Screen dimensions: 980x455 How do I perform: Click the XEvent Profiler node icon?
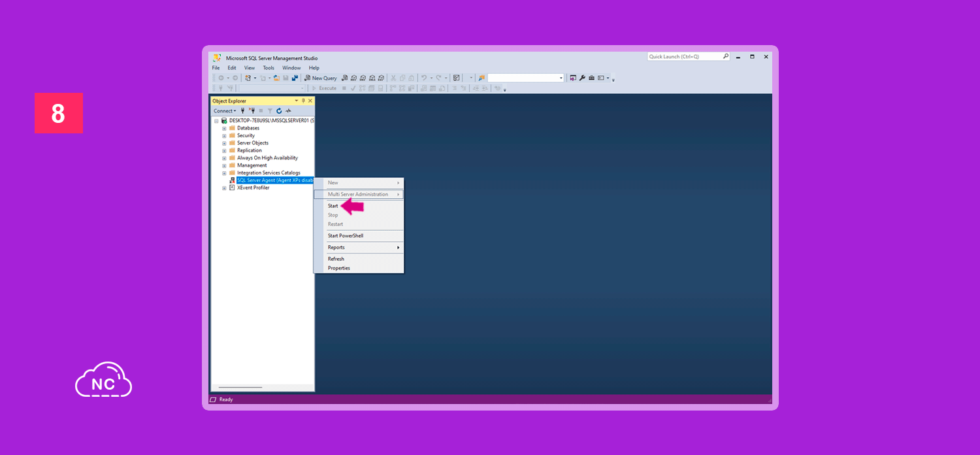[232, 188]
